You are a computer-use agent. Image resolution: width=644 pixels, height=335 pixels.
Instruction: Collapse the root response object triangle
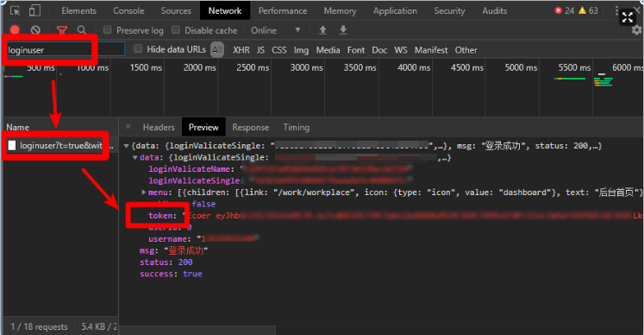(x=127, y=146)
